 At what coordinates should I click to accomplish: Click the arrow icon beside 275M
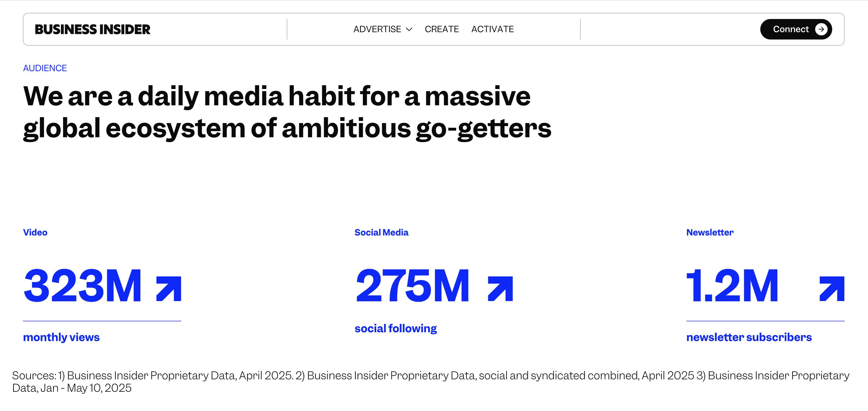[x=501, y=289]
